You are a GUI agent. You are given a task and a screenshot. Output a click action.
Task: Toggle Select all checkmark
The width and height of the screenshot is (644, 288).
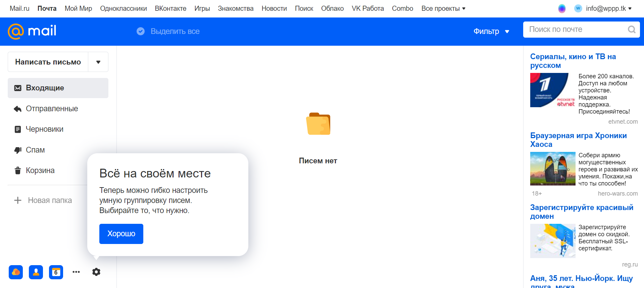coord(141,31)
